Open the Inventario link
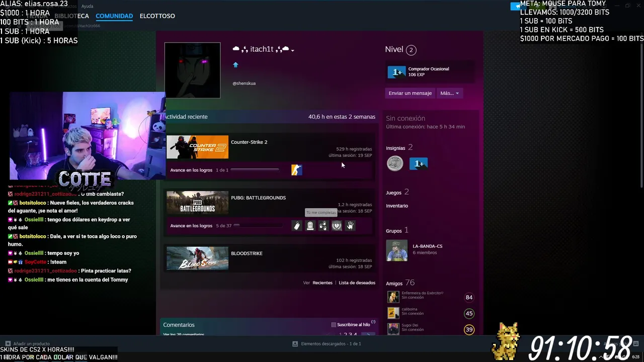Image resolution: width=644 pixels, height=362 pixels. (397, 206)
